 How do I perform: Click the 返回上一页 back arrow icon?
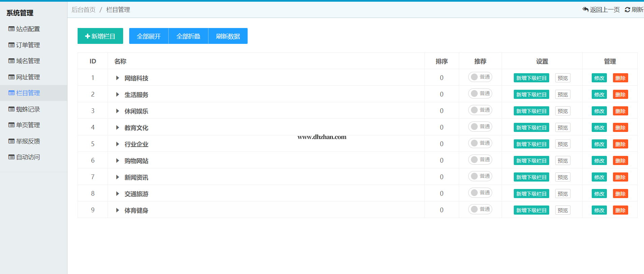click(x=585, y=9)
